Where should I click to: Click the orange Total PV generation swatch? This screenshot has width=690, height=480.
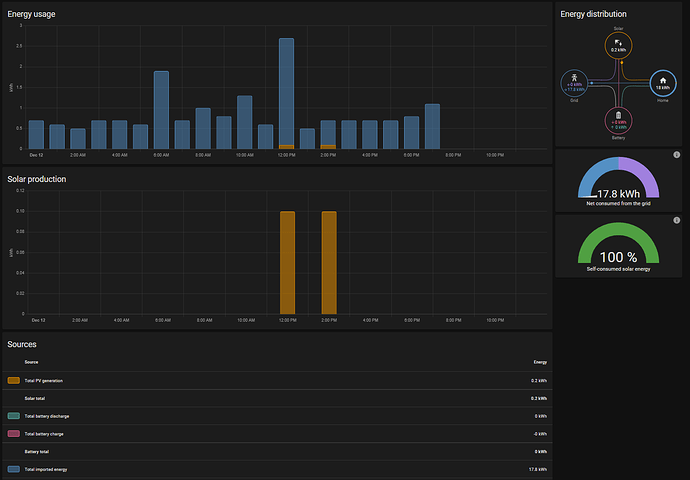click(14, 381)
